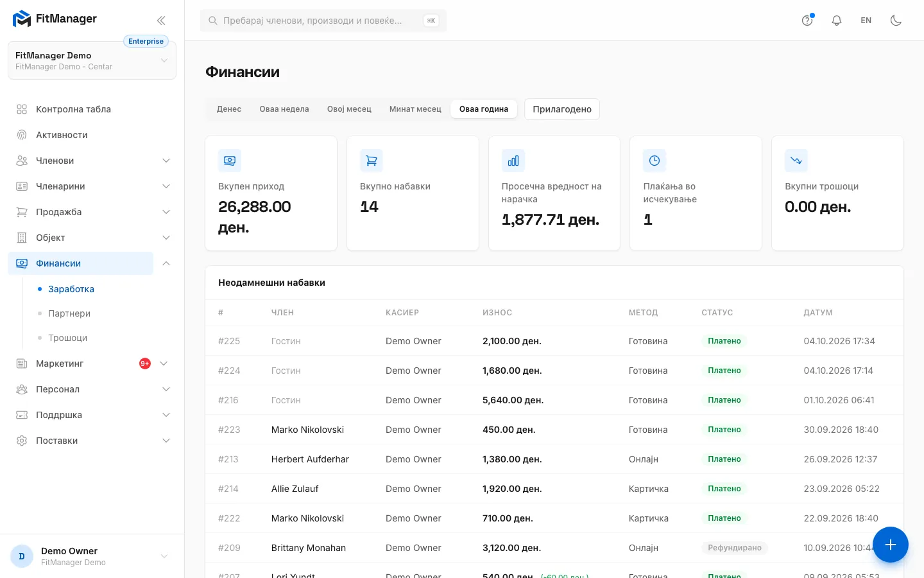Expand the Персонал menu chevron
Viewport: 924px width, 578px height.
click(x=166, y=389)
